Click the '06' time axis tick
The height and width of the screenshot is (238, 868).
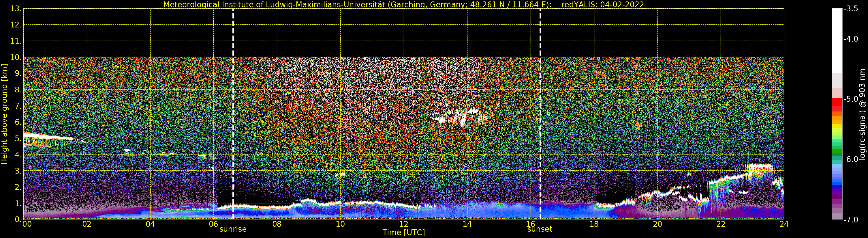[214, 224]
